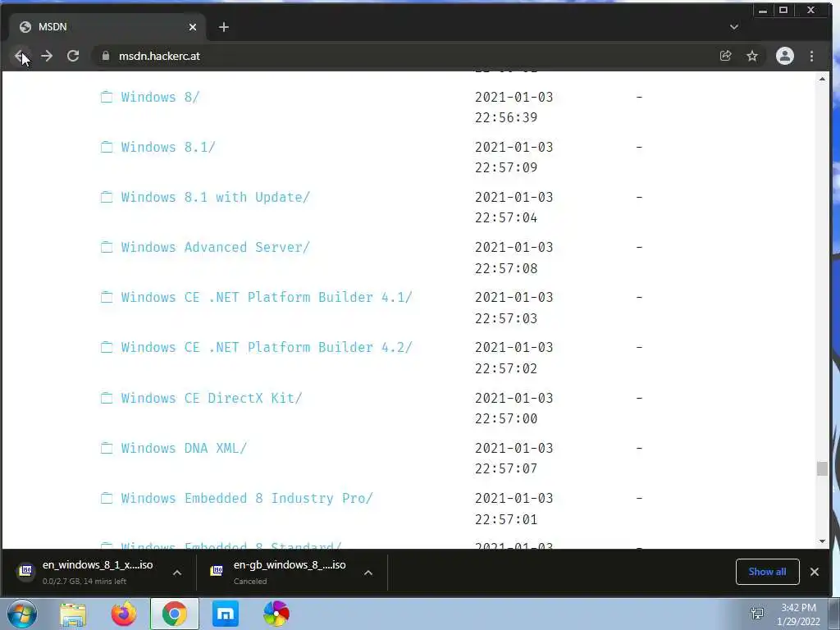This screenshot has height=630, width=840.
Task: Launch Maxthon browser from the taskbar
Action: [x=226, y=614]
